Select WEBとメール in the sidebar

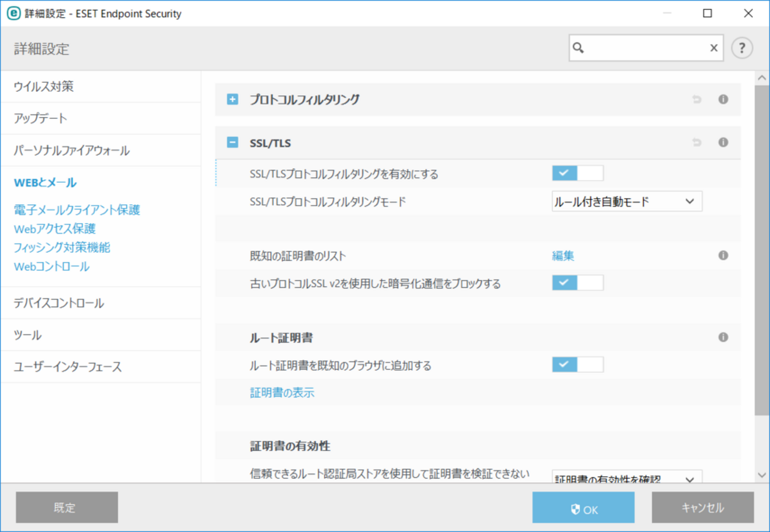point(45,183)
